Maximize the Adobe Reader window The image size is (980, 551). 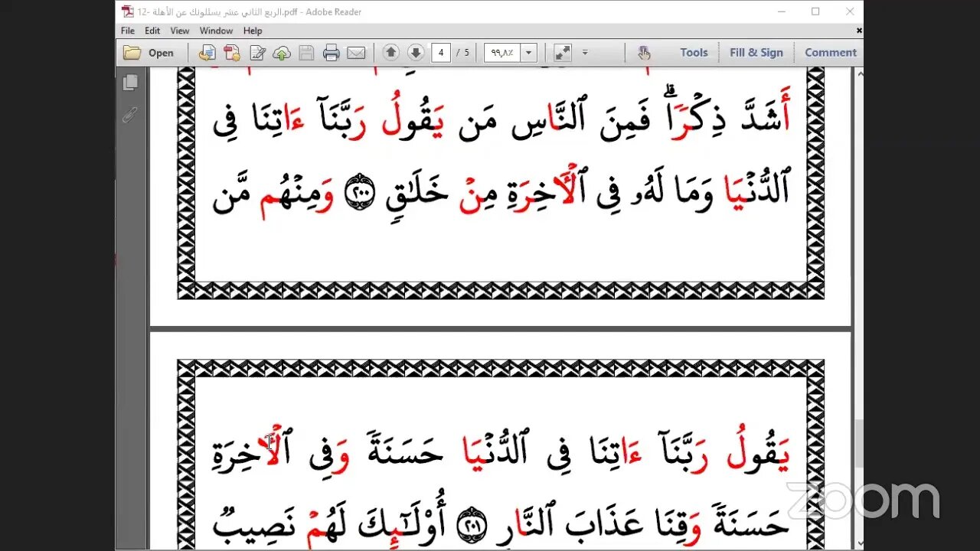click(815, 11)
